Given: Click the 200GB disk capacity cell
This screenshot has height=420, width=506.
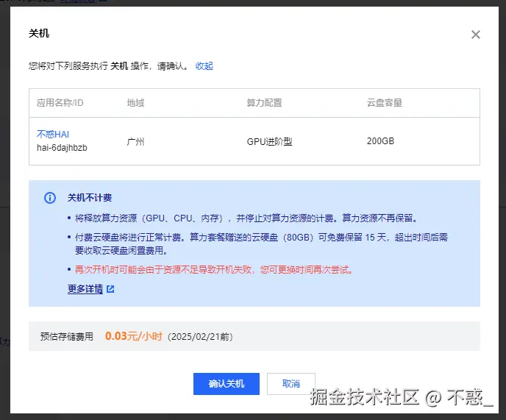Looking at the screenshot, I should click(380, 141).
